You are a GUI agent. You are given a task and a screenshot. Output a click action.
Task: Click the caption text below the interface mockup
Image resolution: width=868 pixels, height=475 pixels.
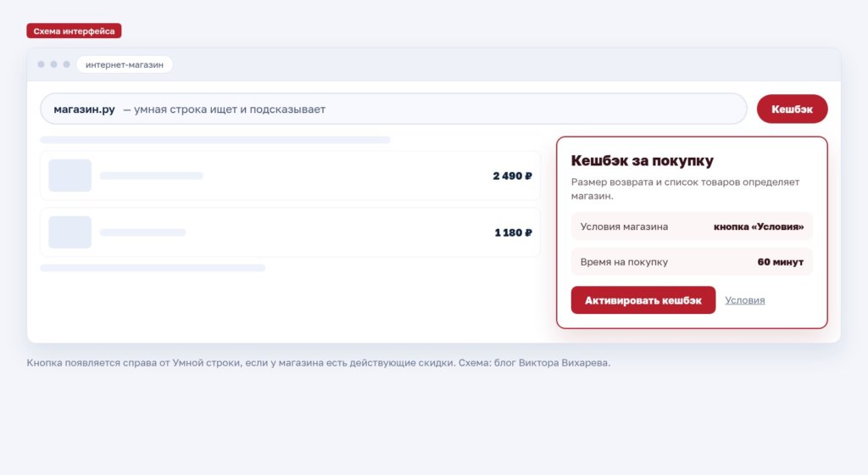pyautogui.click(x=319, y=363)
